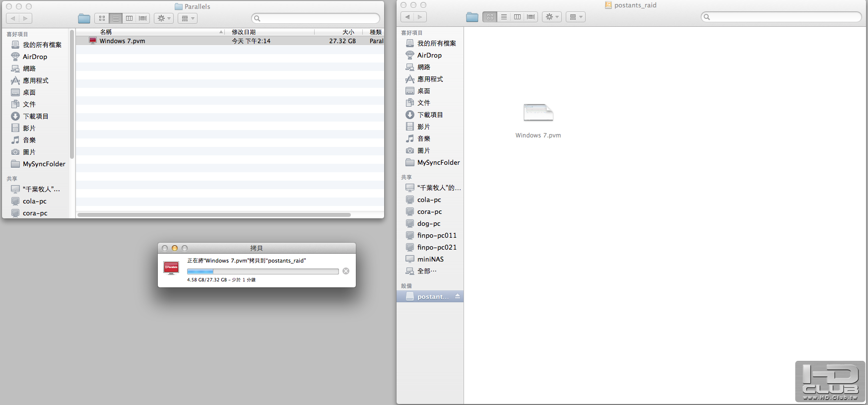This screenshot has width=868, height=405.
Task: Open arrange dropdown in Parallels window
Action: click(x=188, y=18)
